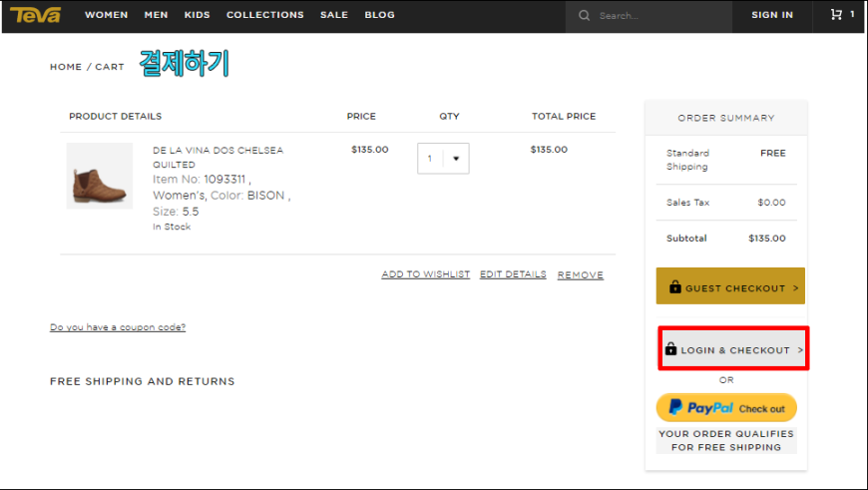
Task: Open the WOMEN menu
Action: 107,15
